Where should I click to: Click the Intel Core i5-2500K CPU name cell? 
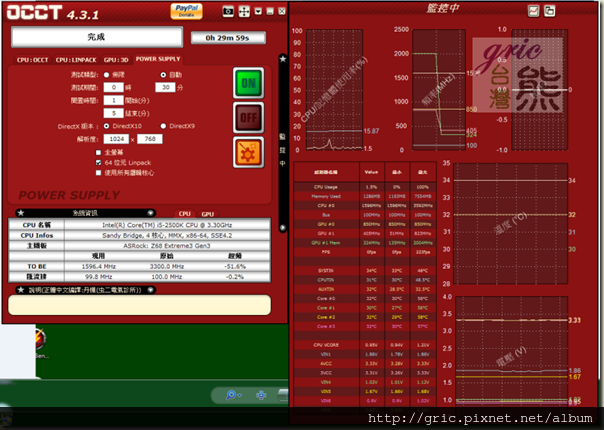point(167,225)
